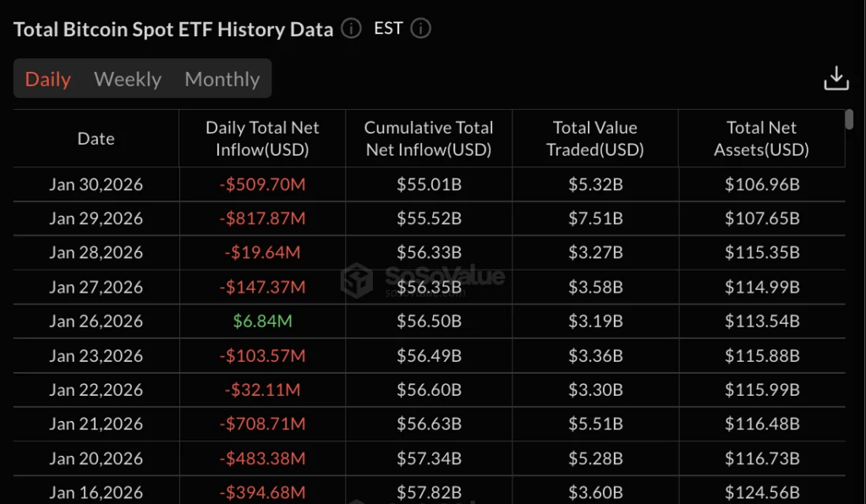The image size is (866, 504).
Task: Click the $116.73B net assets cell
Action: [762, 459]
